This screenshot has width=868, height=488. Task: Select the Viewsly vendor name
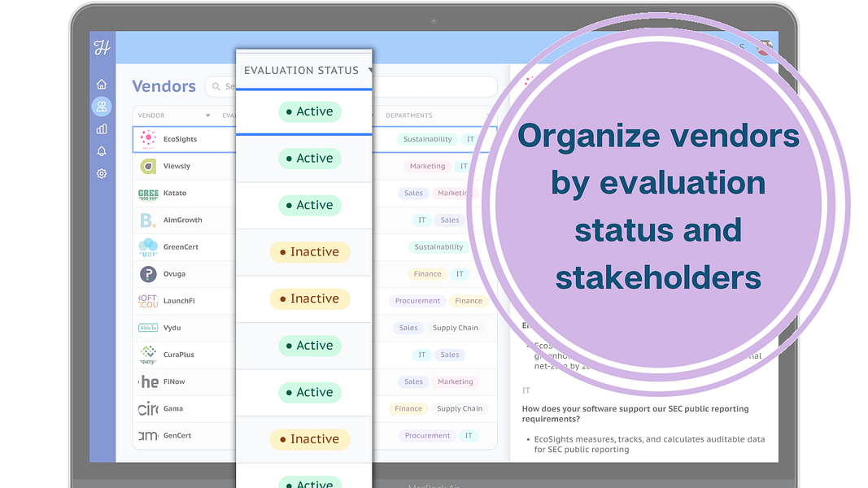(177, 166)
